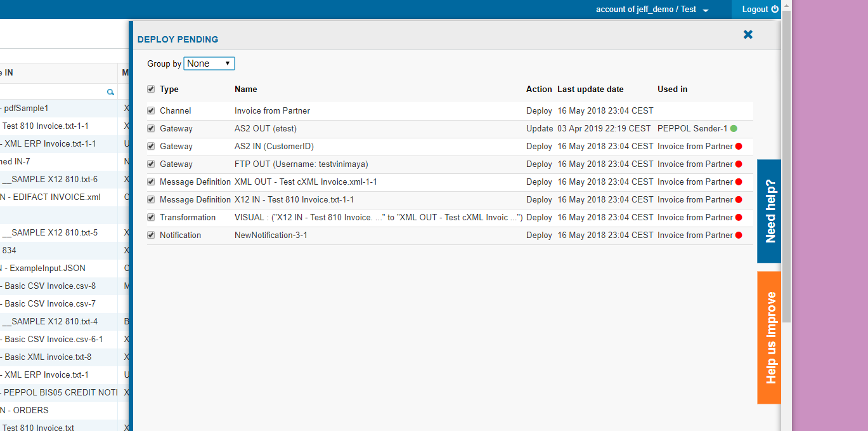
Task: Toggle the select-all checkbox in header
Action: [x=151, y=89]
